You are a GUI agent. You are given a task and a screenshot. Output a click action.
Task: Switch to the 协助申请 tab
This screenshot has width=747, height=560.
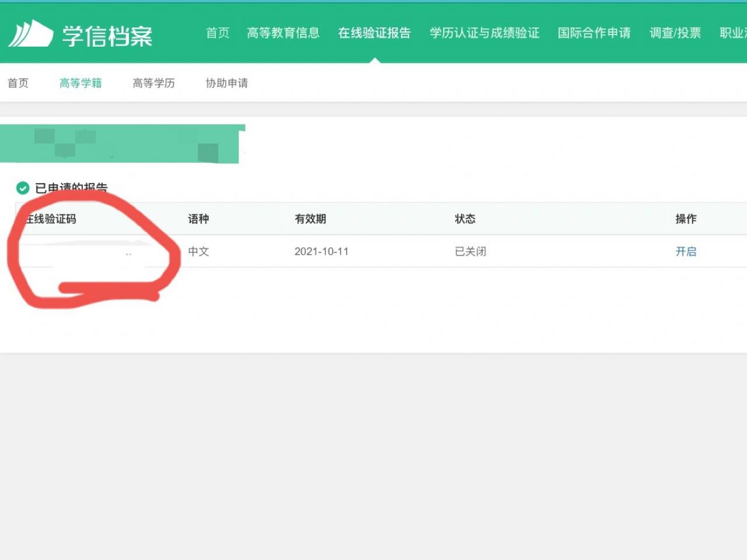click(x=227, y=83)
